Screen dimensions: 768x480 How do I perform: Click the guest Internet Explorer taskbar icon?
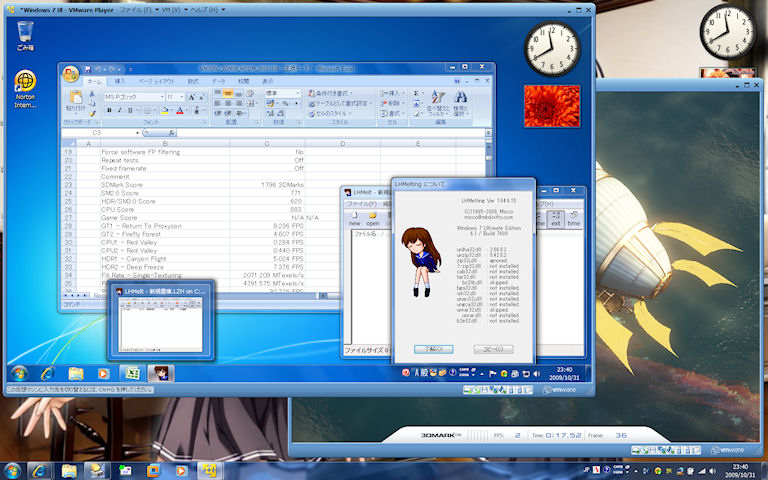pyautogui.click(x=48, y=373)
